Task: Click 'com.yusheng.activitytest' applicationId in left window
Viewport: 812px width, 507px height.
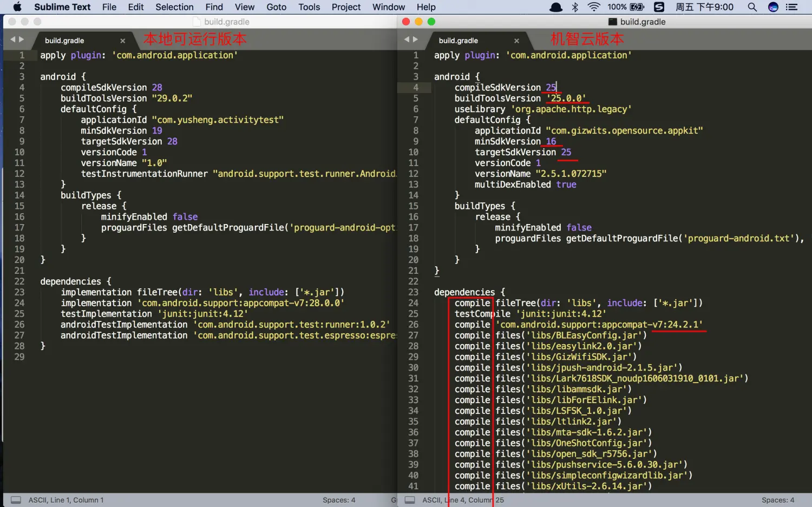Action: coord(218,120)
